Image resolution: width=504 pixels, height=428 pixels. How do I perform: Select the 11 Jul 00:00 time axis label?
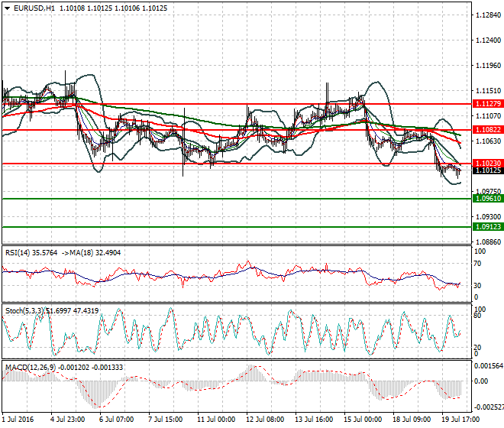[216, 420]
